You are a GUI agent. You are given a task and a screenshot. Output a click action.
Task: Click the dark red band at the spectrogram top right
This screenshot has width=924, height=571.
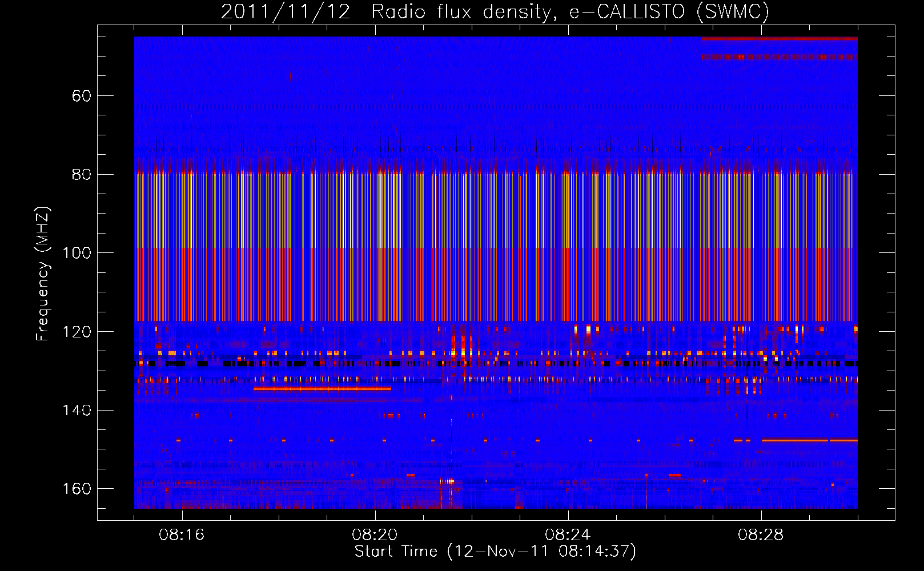click(780, 39)
